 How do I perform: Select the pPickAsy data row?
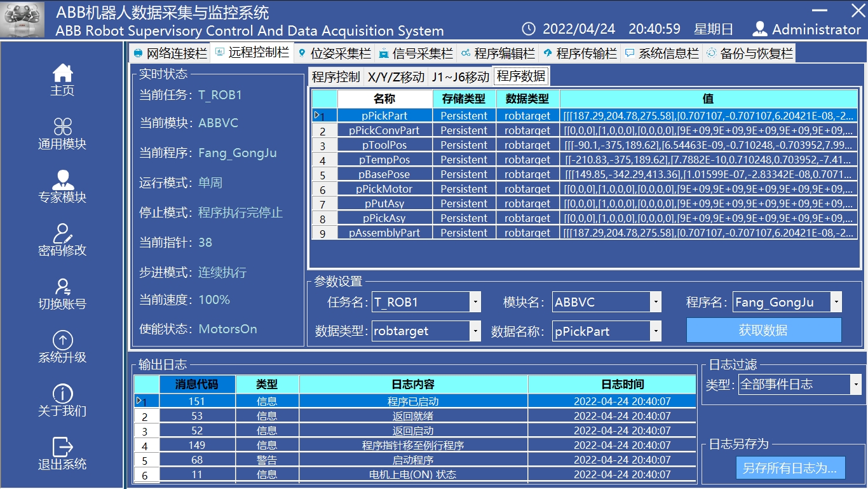pyautogui.click(x=585, y=218)
